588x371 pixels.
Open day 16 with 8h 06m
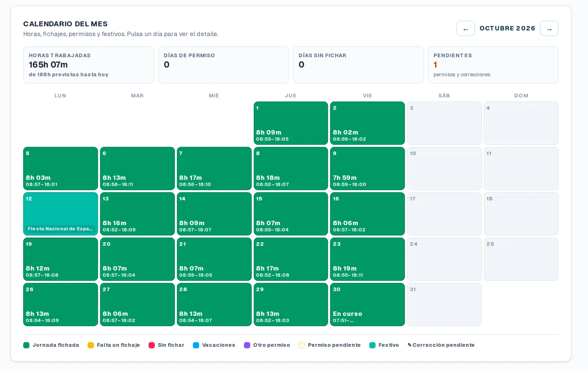tap(367, 214)
